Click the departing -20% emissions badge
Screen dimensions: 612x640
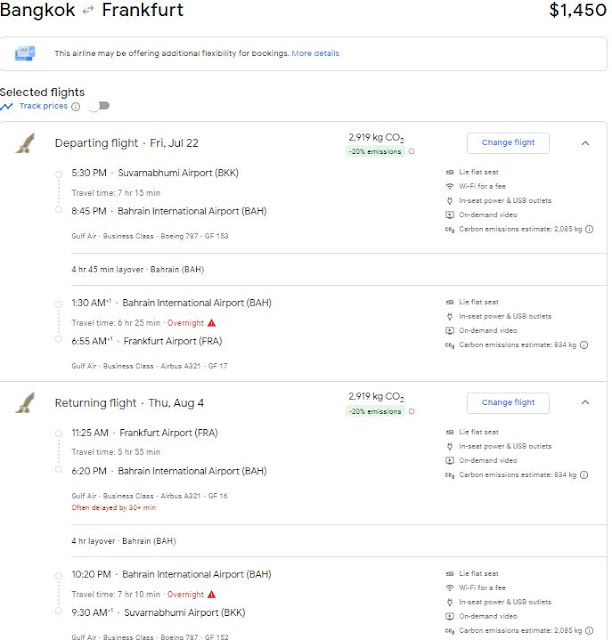[375, 151]
